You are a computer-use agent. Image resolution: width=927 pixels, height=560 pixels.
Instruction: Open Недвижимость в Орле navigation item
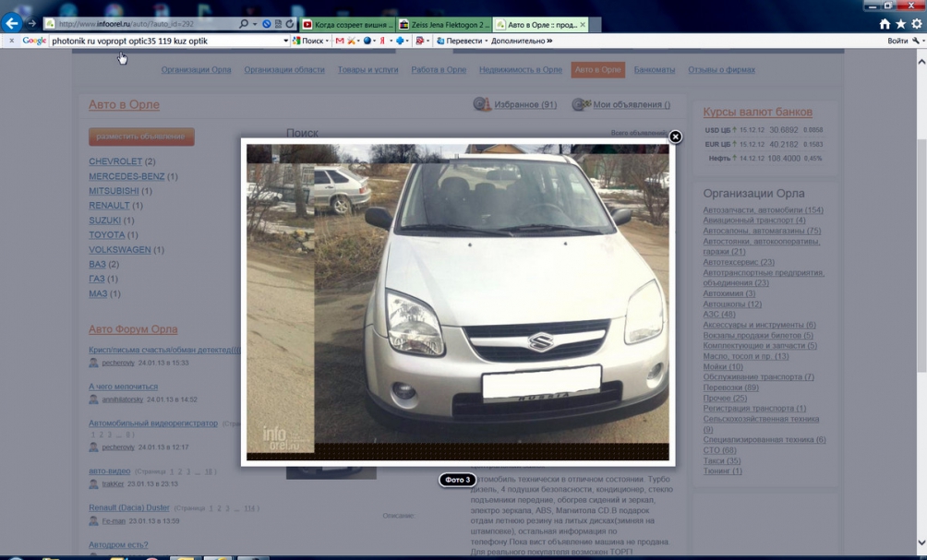[520, 70]
